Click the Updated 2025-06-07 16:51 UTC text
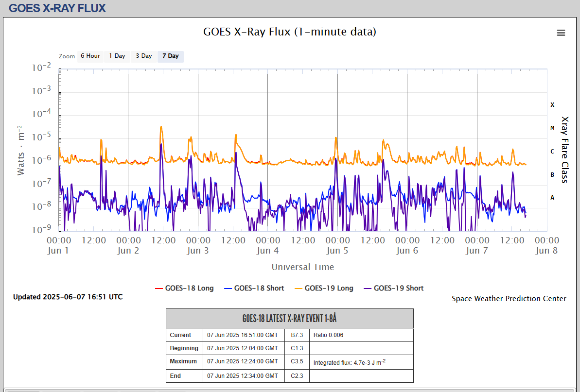Viewport: 580px width, 392px height. pos(68,297)
